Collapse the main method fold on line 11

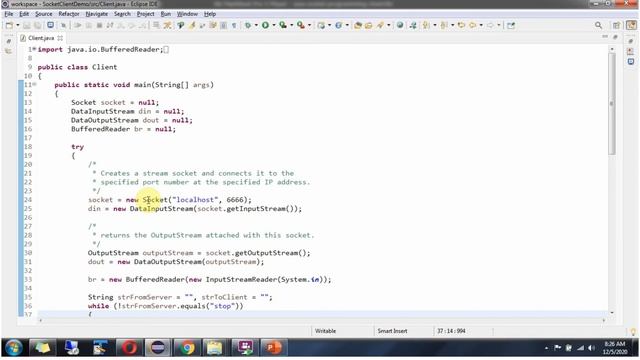(x=35, y=84)
